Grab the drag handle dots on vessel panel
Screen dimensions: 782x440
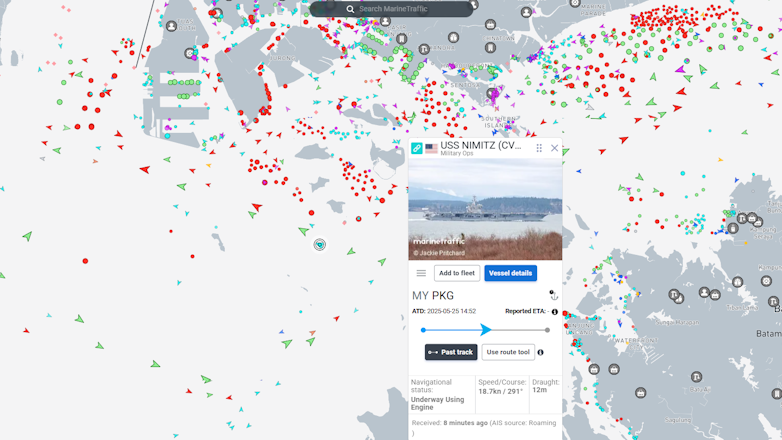tap(539, 148)
